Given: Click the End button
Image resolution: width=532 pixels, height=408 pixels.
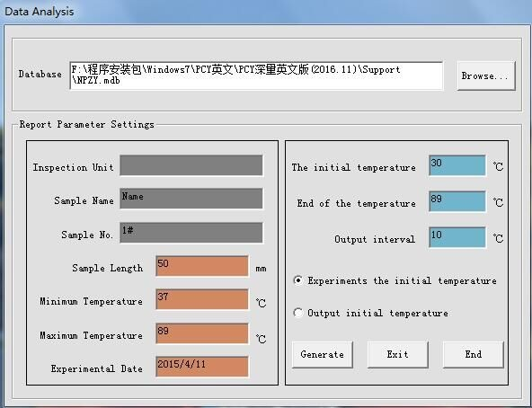Looking at the screenshot, I should tap(474, 354).
